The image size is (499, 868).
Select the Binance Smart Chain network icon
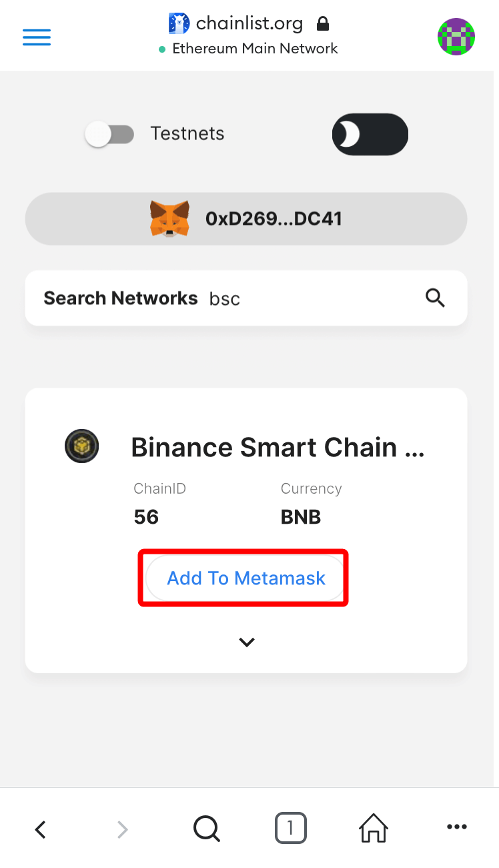pos(81,446)
